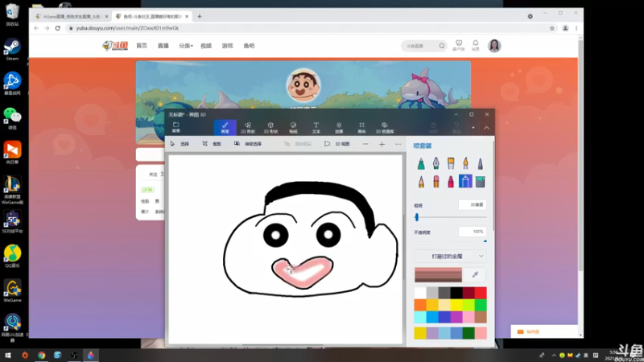This screenshot has height=362, width=644.
Task: Click the 选择 select tool
Action: click(180, 144)
